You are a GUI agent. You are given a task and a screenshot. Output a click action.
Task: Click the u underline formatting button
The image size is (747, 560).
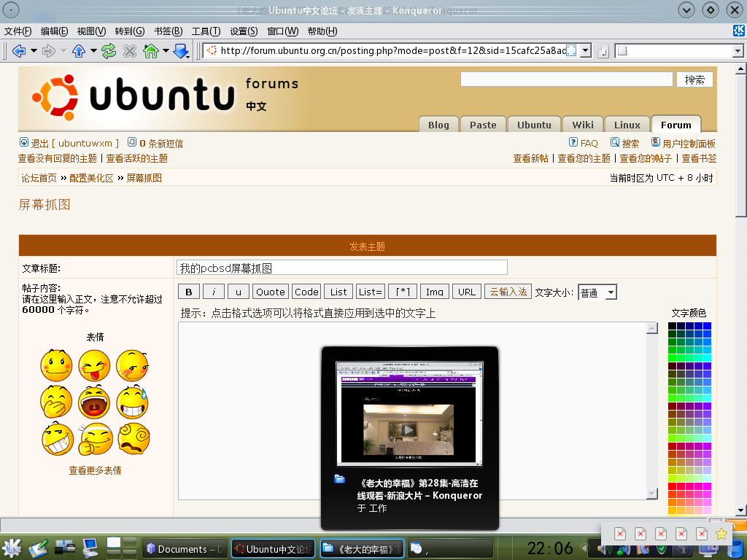click(x=239, y=292)
